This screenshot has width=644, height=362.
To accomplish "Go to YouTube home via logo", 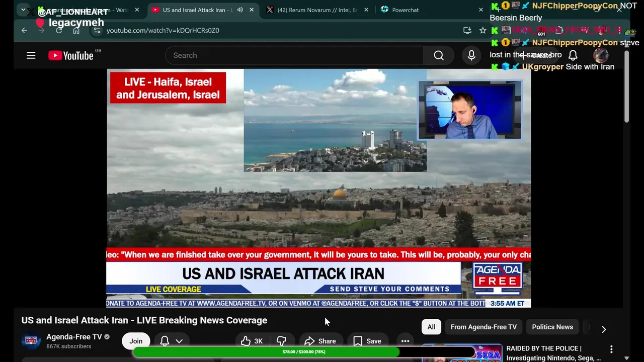I will (x=71, y=55).
